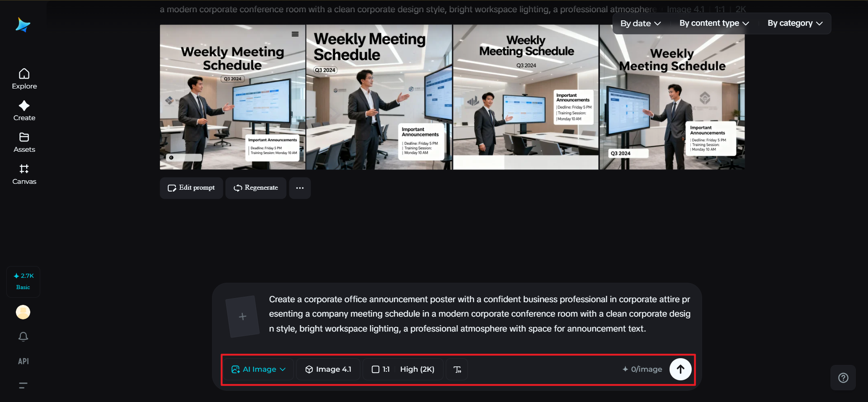Expand the By category filter
Image resolution: width=868 pixels, height=402 pixels.
point(795,23)
